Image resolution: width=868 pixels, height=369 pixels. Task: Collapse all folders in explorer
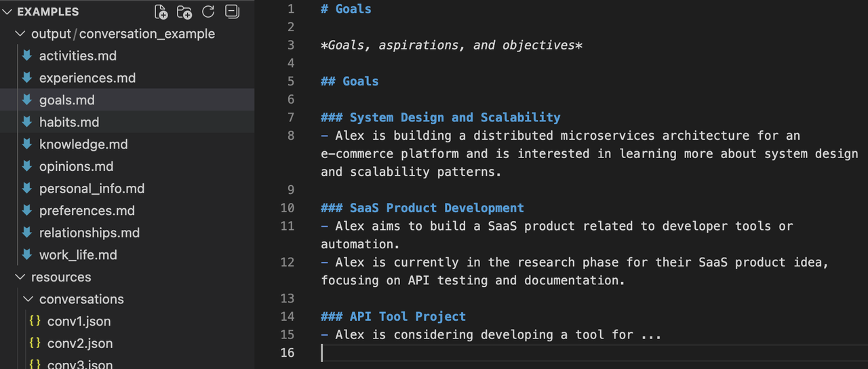coord(232,12)
